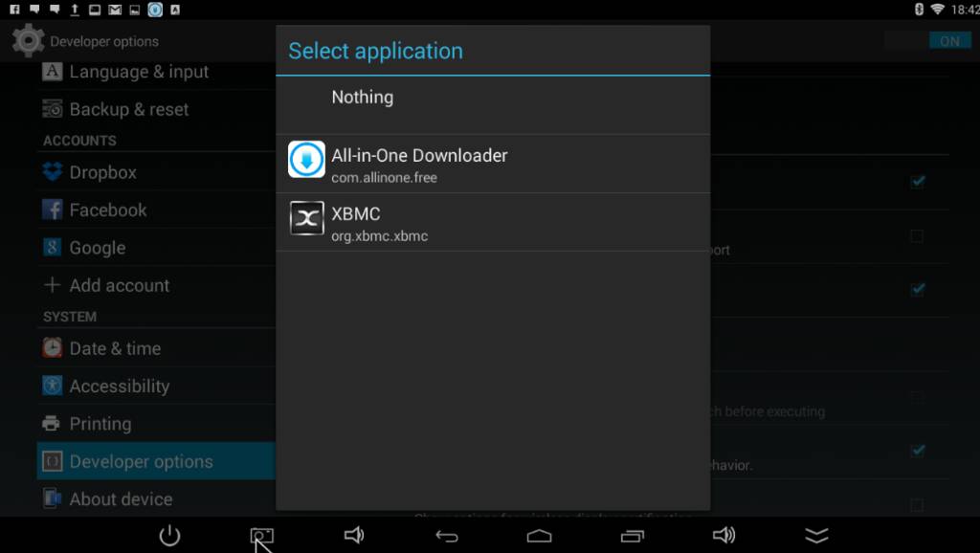Click Add account option

(x=119, y=286)
